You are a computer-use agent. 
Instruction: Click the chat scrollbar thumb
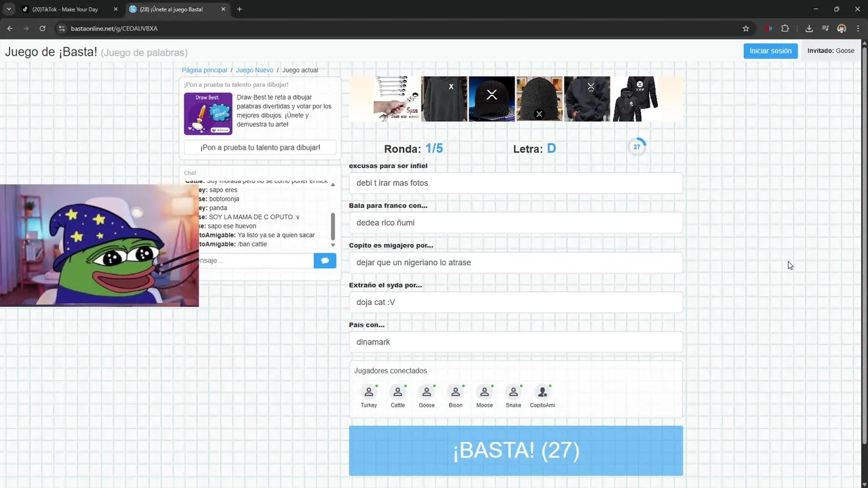click(x=333, y=226)
